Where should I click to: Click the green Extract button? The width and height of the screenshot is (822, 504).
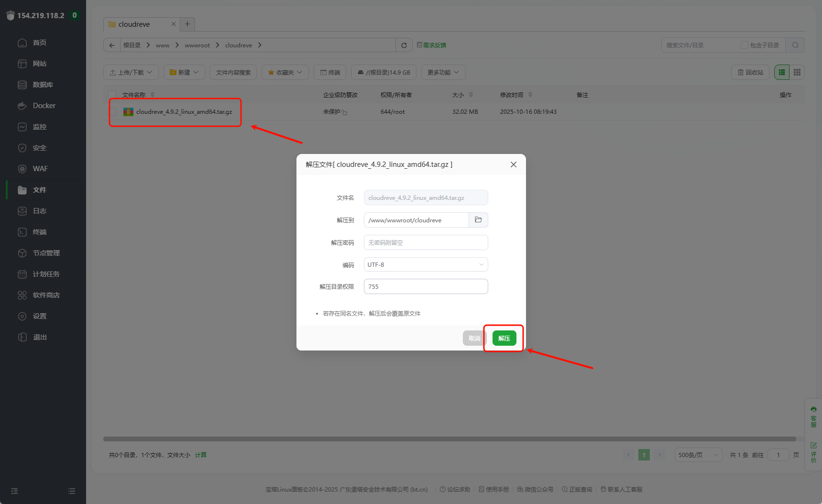(504, 338)
